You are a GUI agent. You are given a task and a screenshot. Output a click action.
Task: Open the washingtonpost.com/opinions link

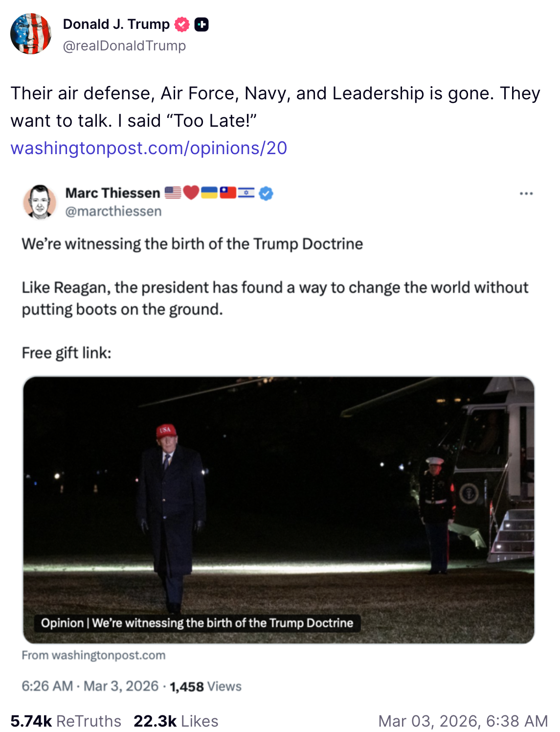(x=149, y=148)
